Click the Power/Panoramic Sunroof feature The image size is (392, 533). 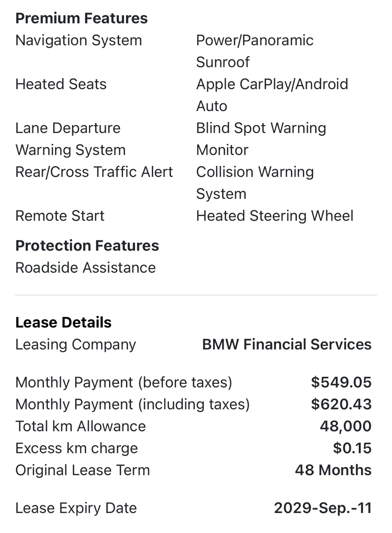[254, 51]
